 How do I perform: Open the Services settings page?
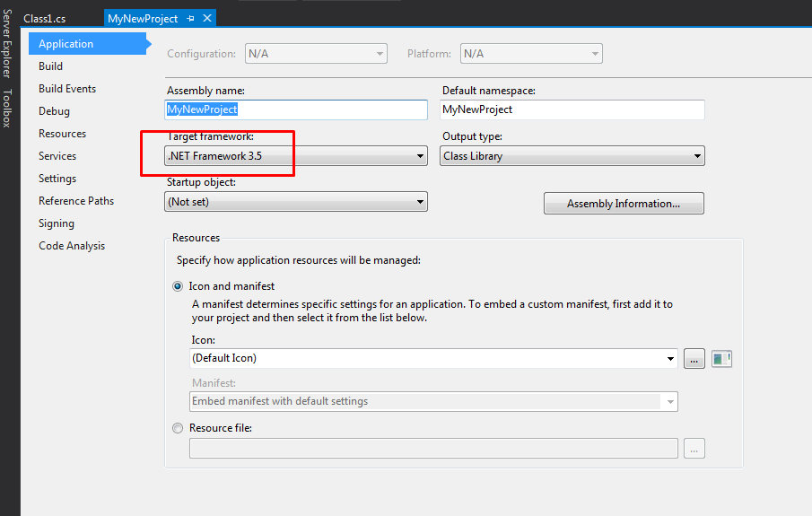pyautogui.click(x=57, y=156)
